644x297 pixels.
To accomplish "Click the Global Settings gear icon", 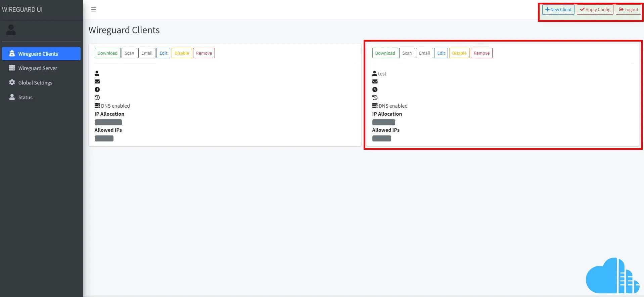I will tap(12, 82).
